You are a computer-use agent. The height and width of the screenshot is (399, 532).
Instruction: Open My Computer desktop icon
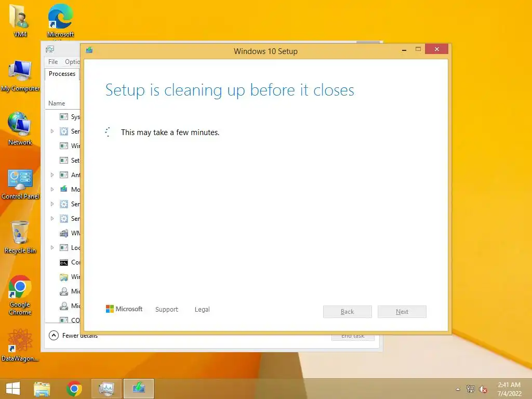[x=20, y=76]
